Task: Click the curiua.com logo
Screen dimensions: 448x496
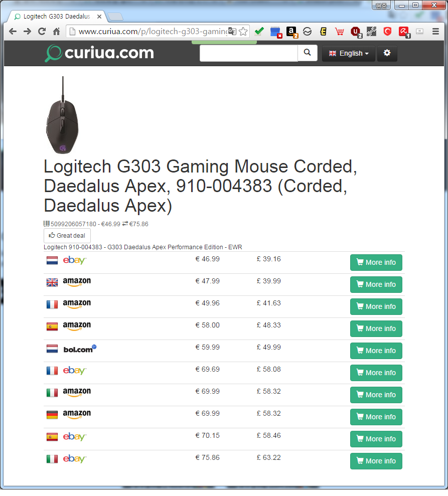Action: pyautogui.click(x=99, y=53)
